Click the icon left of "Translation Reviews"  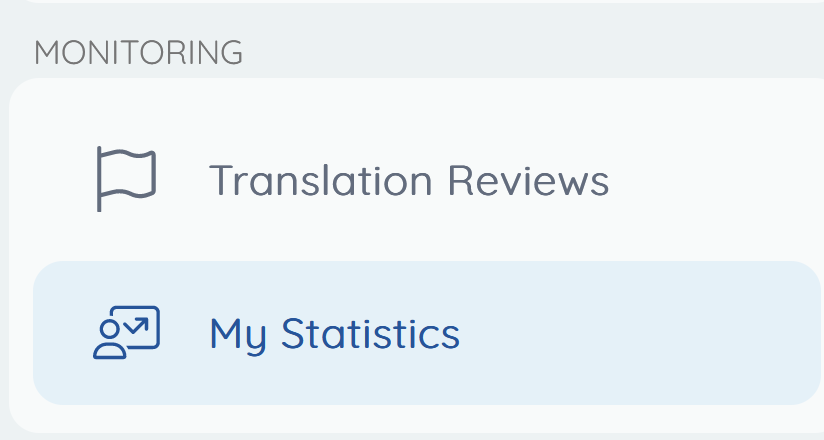tap(126, 179)
